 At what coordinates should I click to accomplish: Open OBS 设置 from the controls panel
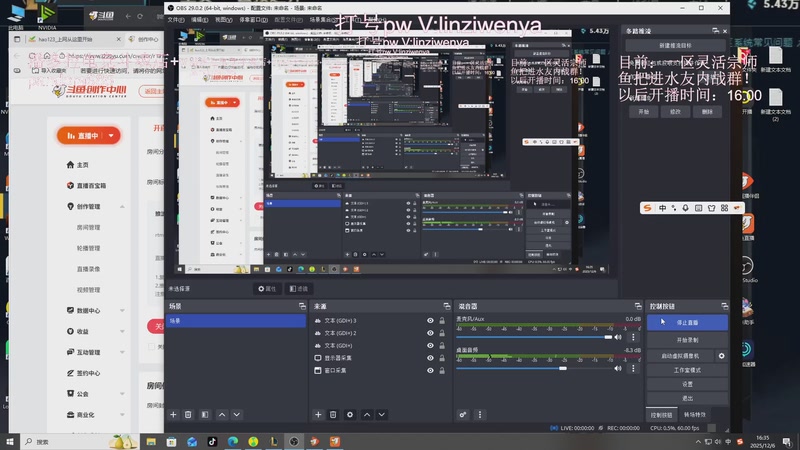tap(687, 384)
